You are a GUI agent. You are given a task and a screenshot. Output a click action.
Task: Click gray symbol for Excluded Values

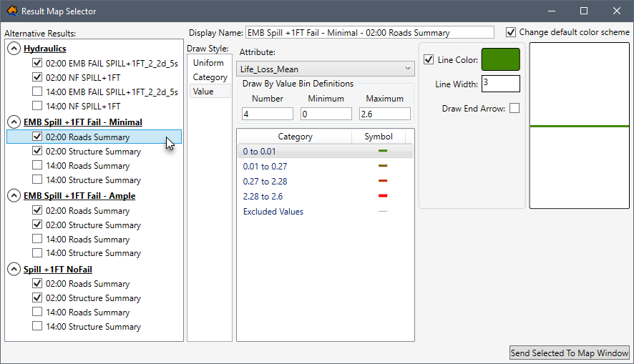pos(383,211)
